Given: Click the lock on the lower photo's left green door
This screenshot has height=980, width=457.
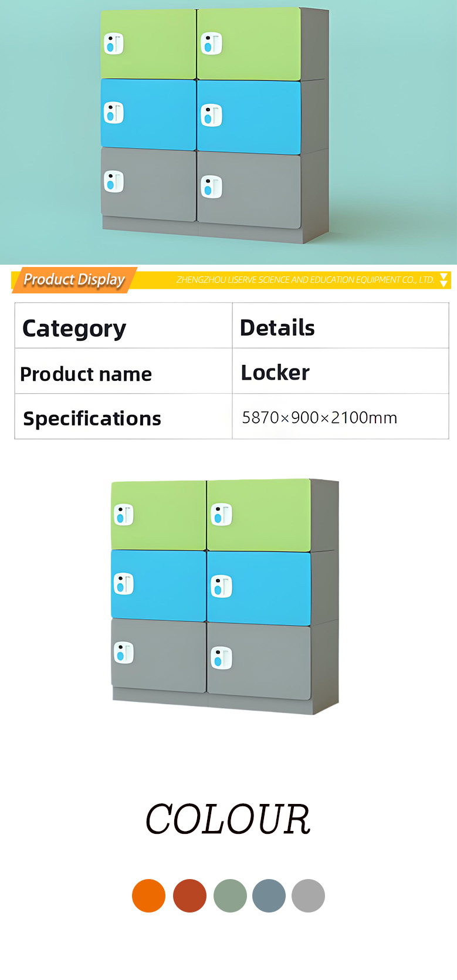Looking at the screenshot, I should pos(124,515).
